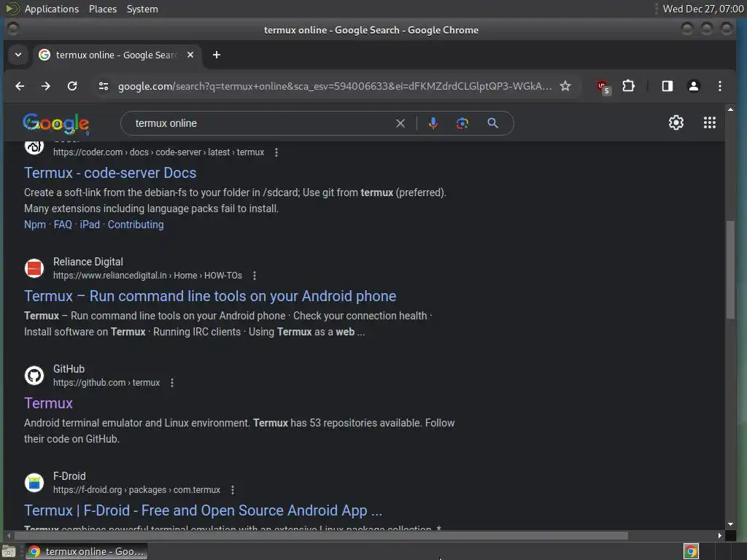
Task: View site information icon in address bar
Action: point(104,86)
